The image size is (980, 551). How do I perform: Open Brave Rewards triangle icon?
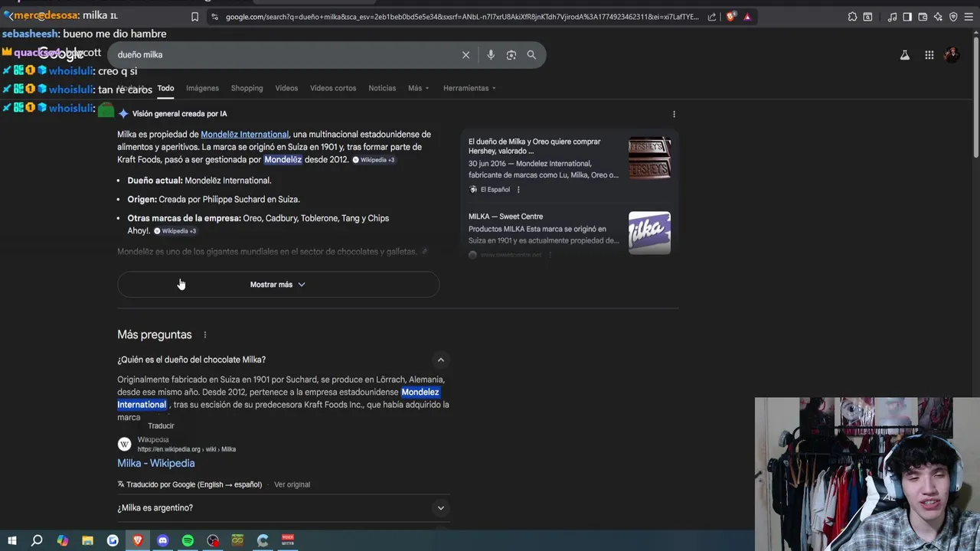tap(747, 17)
